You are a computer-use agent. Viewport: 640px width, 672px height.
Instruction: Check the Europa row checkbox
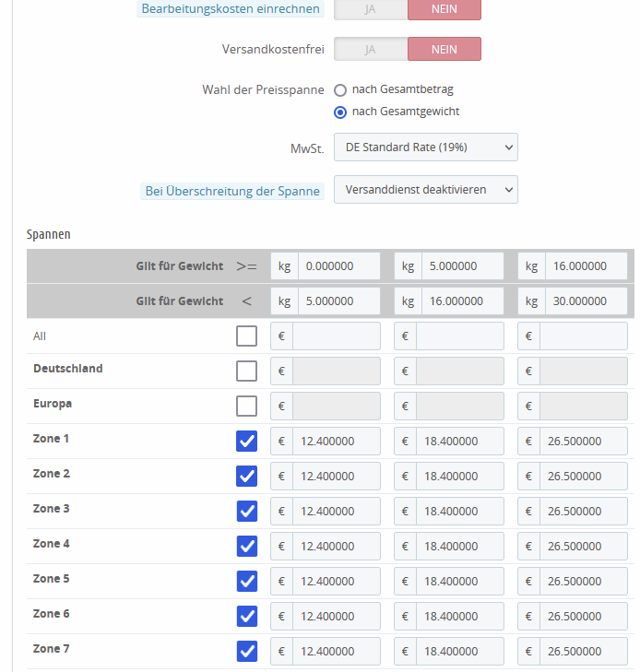(x=246, y=407)
